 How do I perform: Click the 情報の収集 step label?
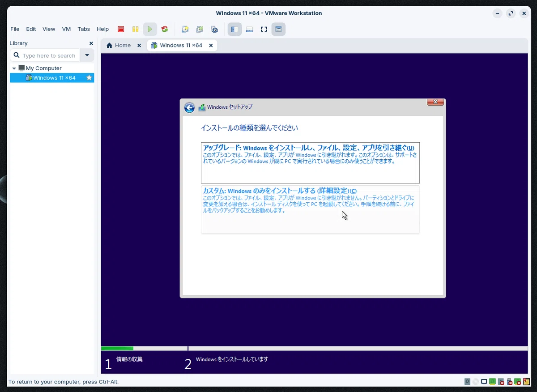pyautogui.click(x=129, y=359)
